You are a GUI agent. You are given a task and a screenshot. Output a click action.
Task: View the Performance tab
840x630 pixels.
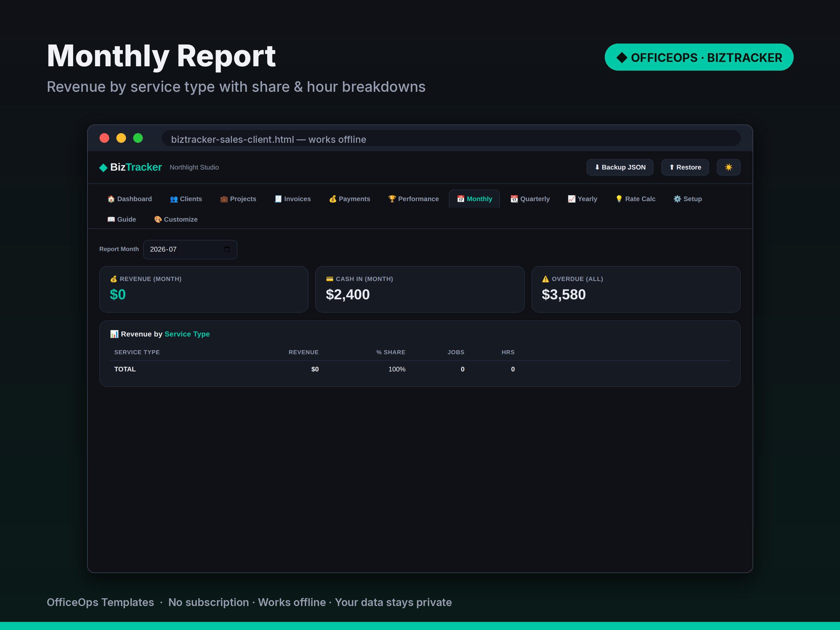click(x=413, y=198)
